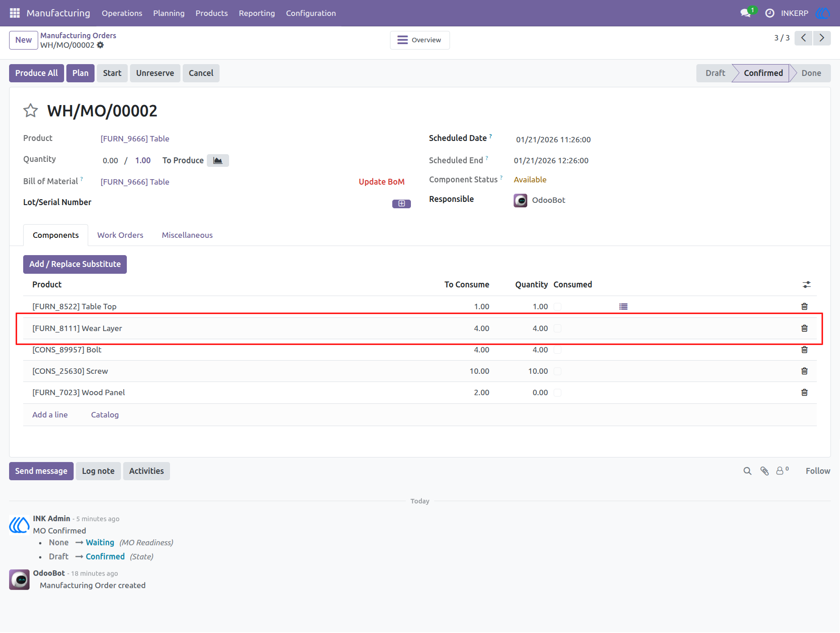
Task: Open the forecast chart icon beside To Produce
Action: (218, 161)
